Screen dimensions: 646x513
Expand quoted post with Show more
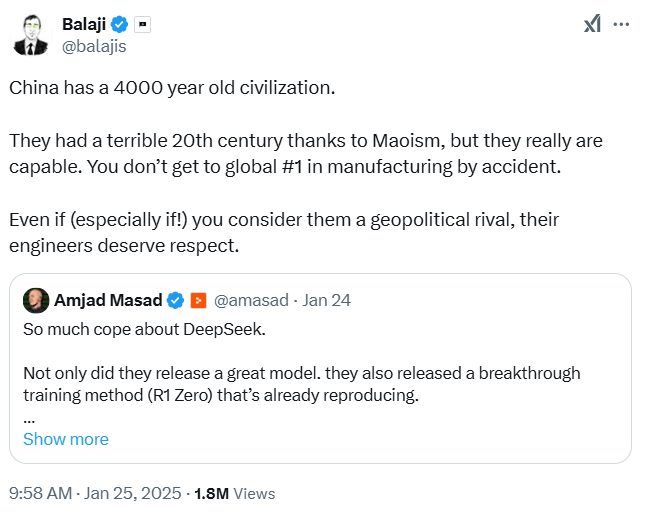66,439
